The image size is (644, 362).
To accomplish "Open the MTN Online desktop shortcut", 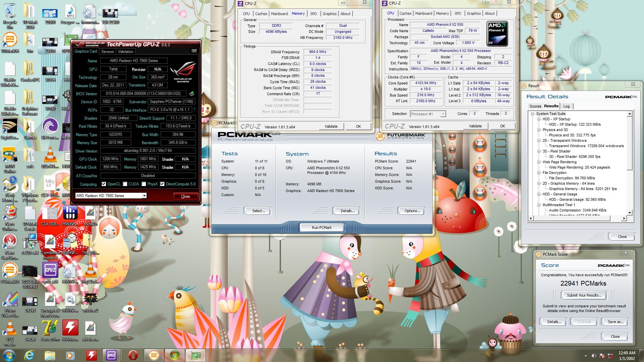I will (x=10, y=160).
